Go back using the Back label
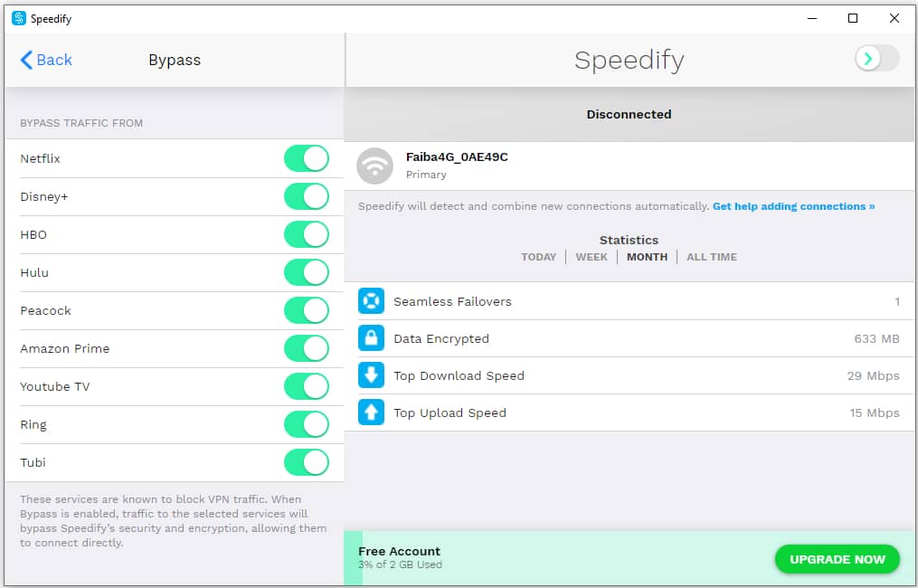The image size is (918, 588). [x=54, y=60]
